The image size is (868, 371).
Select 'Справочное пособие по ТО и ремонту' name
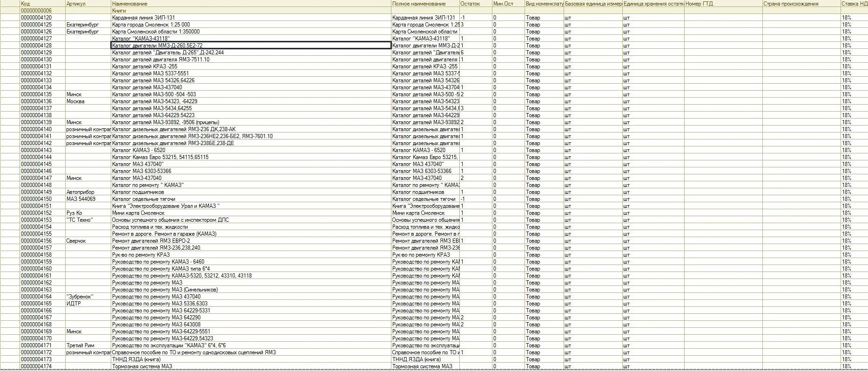pos(251,352)
